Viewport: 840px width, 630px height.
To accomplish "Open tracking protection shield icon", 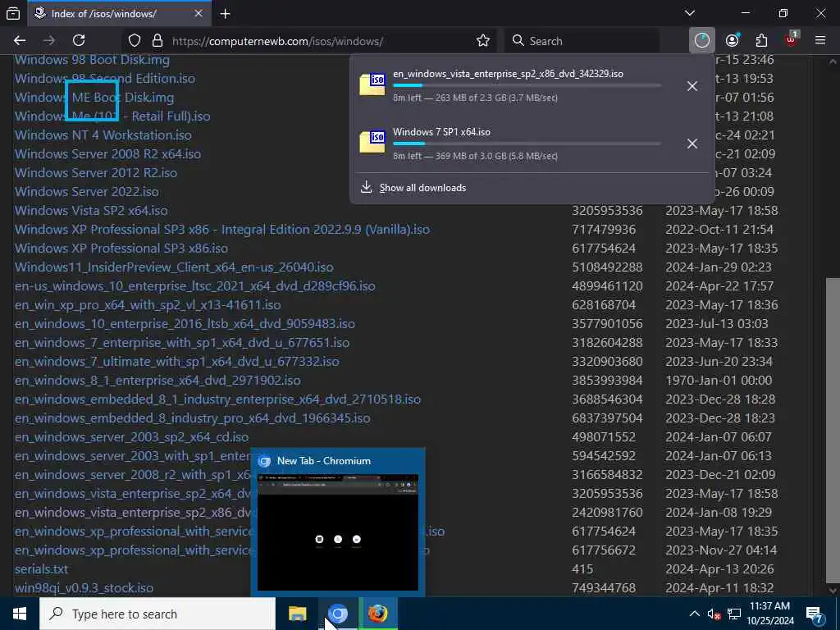I will point(135,41).
